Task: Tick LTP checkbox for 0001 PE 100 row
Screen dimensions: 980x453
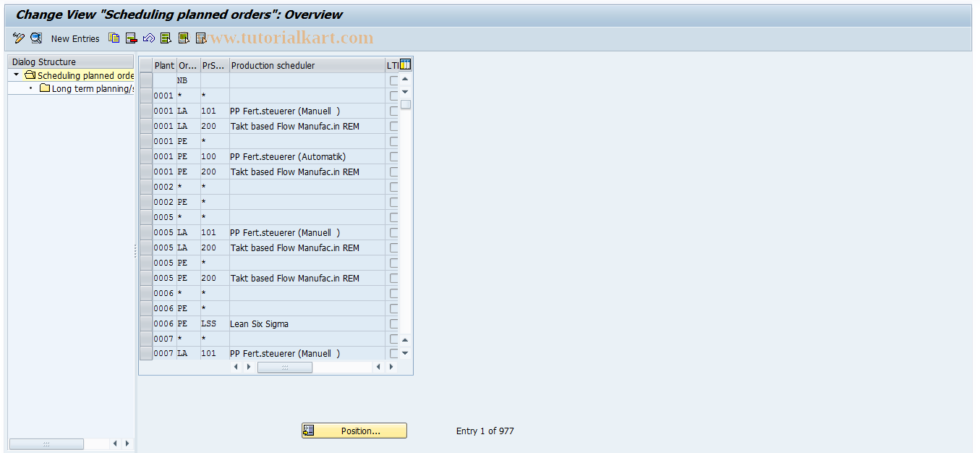Action: (394, 156)
